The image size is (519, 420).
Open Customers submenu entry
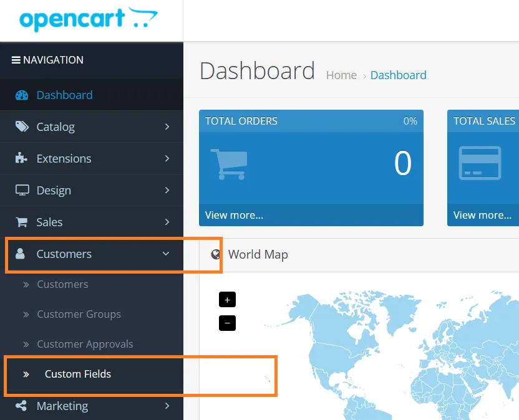click(x=62, y=284)
